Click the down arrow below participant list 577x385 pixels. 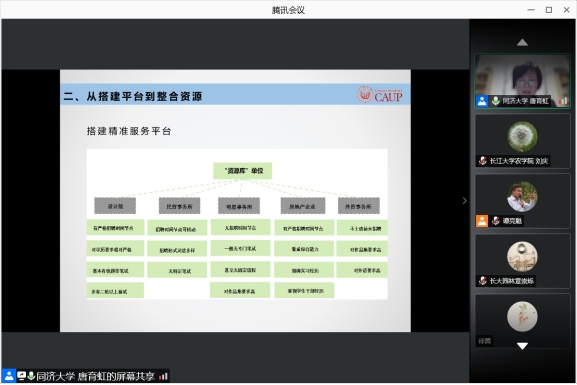tap(522, 346)
